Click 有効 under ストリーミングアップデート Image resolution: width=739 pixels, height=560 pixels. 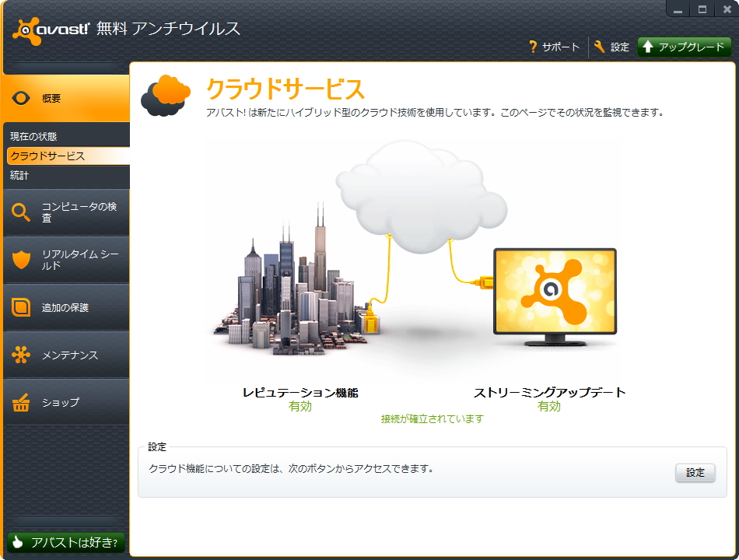click(x=550, y=407)
